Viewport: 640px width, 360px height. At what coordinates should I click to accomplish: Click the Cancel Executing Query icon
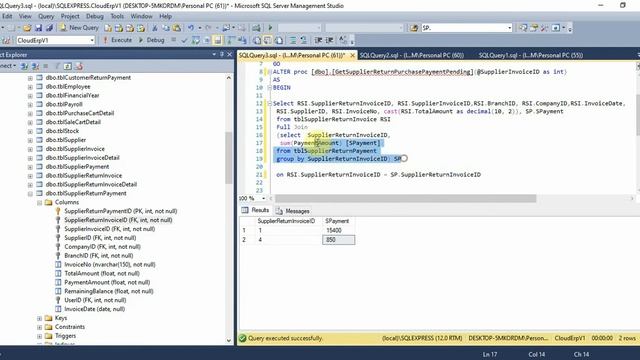(x=173, y=40)
